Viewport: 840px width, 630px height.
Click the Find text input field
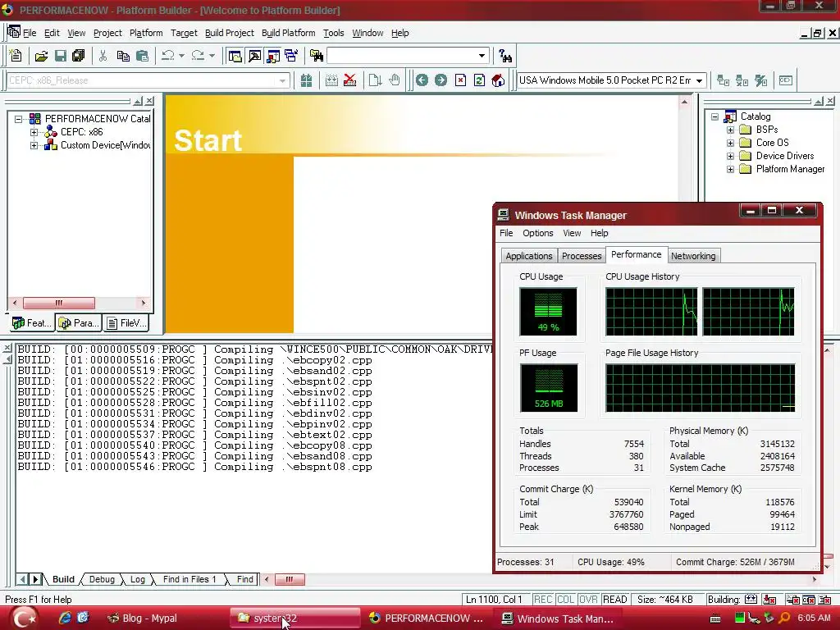coord(401,56)
